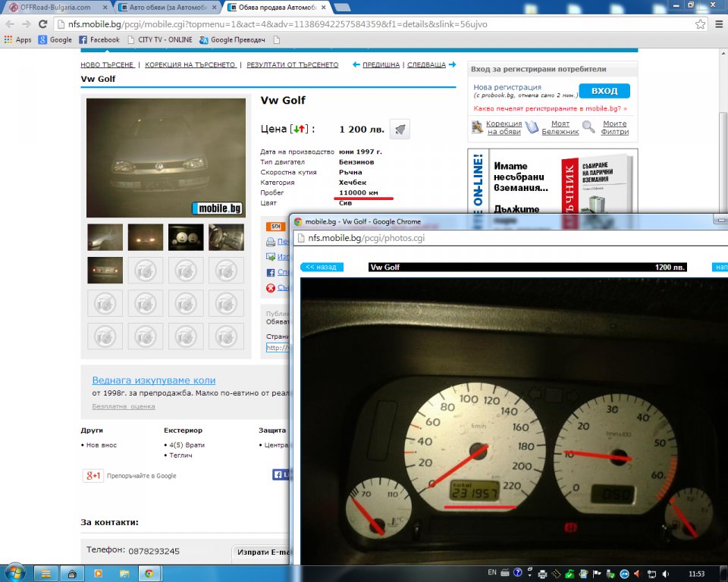This screenshot has height=582, width=728.
Task: Click the price notification megaphone icon
Action: point(400,130)
